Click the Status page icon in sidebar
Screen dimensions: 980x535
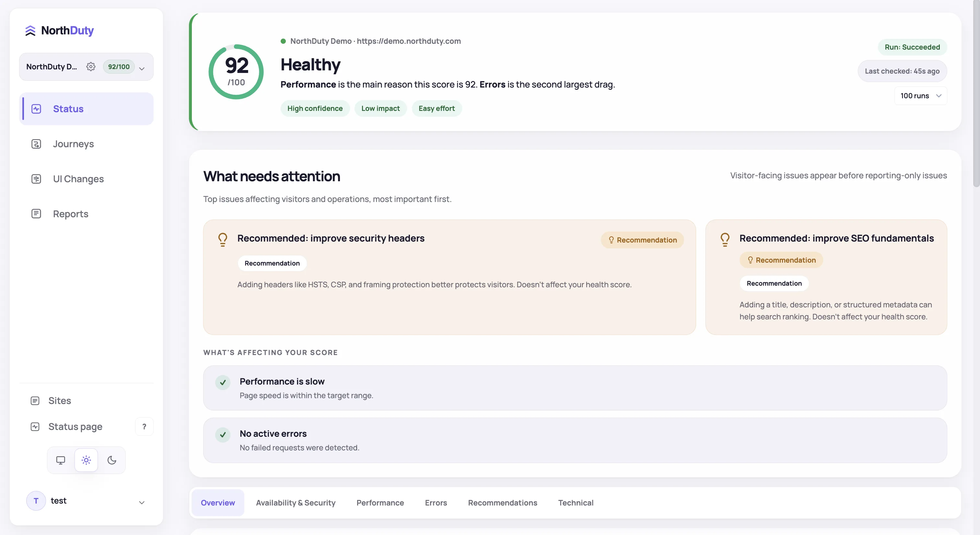click(x=35, y=427)
